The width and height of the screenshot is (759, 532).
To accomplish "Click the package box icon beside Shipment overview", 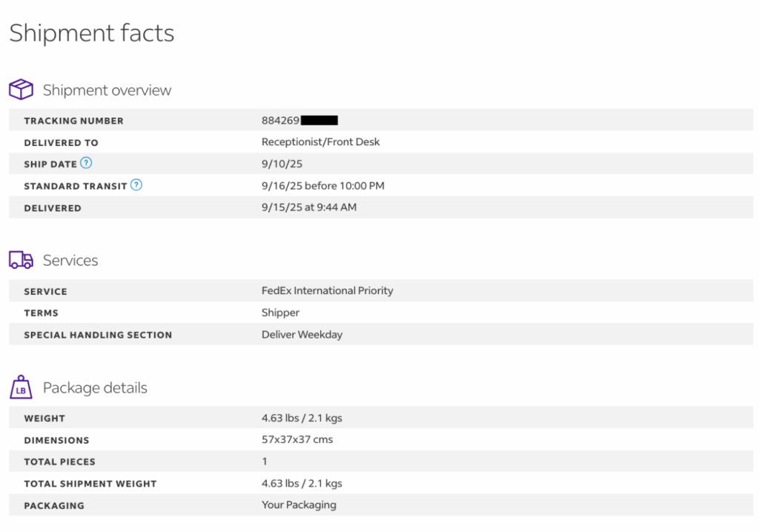I will pos(21,90).
